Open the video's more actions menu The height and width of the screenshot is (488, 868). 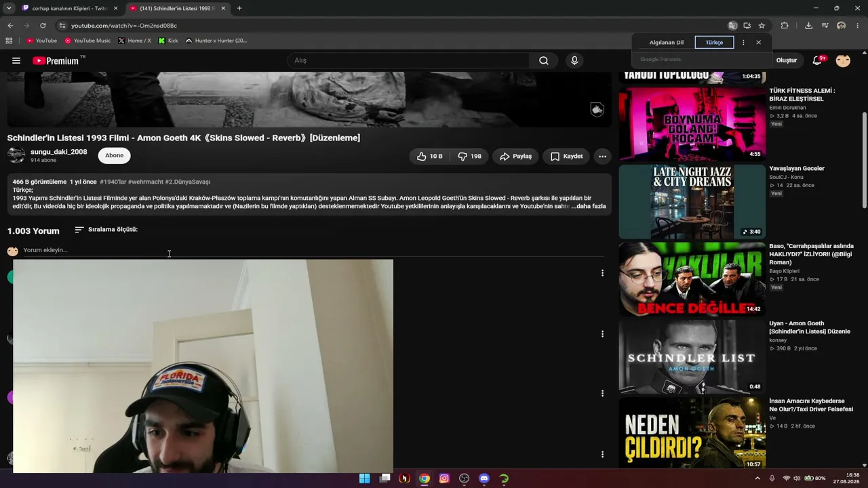tap(602, 156)
